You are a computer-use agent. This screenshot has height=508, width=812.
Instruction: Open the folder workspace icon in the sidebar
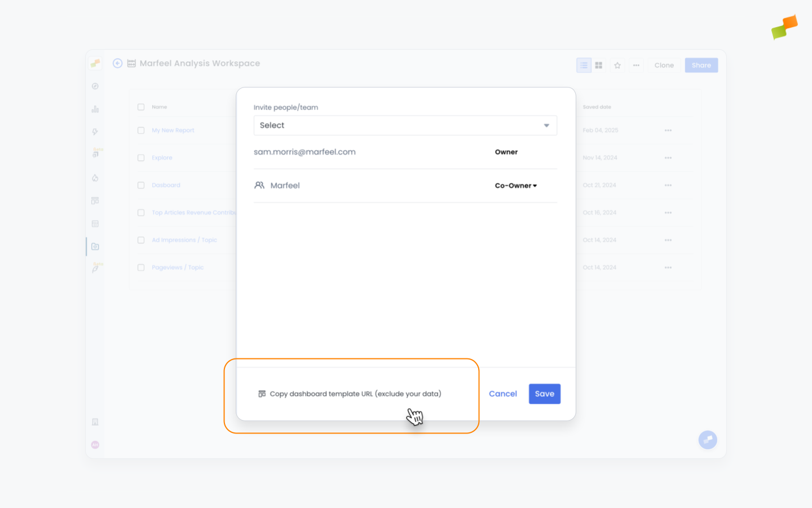95,246
